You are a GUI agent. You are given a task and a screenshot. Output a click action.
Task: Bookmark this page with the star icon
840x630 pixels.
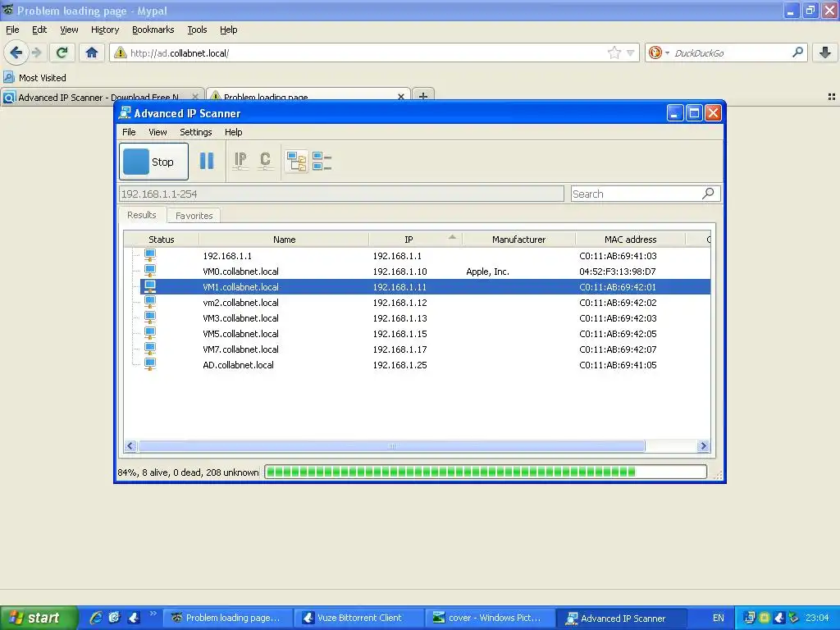click(614, 52)
